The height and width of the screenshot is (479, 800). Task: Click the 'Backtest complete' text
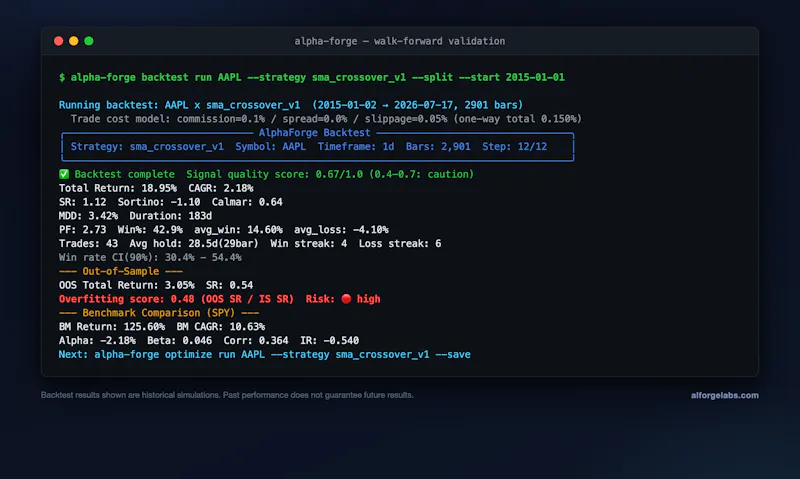pyautogui.click(x=124, y=174)
